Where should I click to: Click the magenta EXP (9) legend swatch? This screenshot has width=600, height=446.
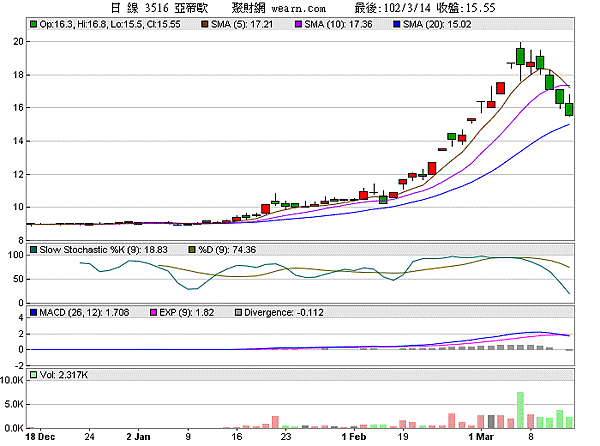(x=153, y=313)
